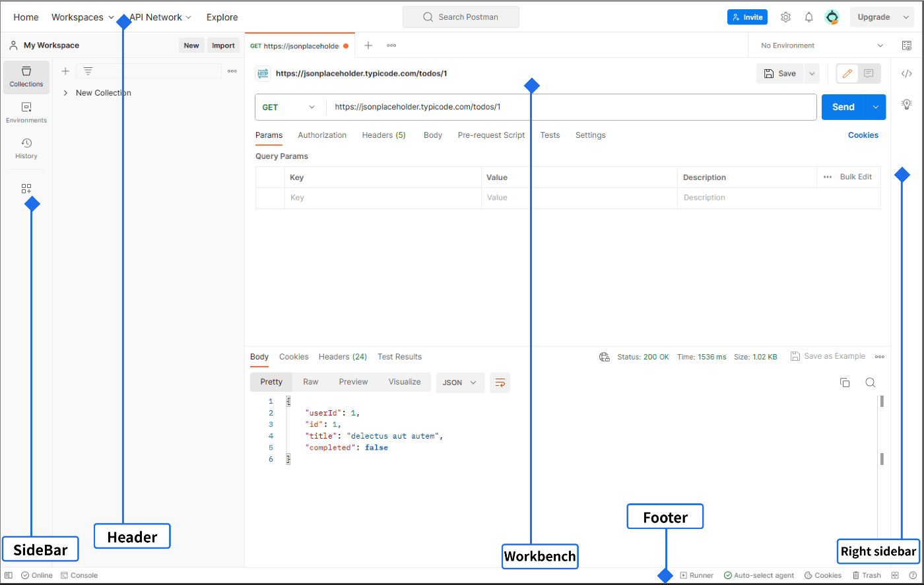
Task: Open the History sidebar tab
Action: tap(26, 149)
